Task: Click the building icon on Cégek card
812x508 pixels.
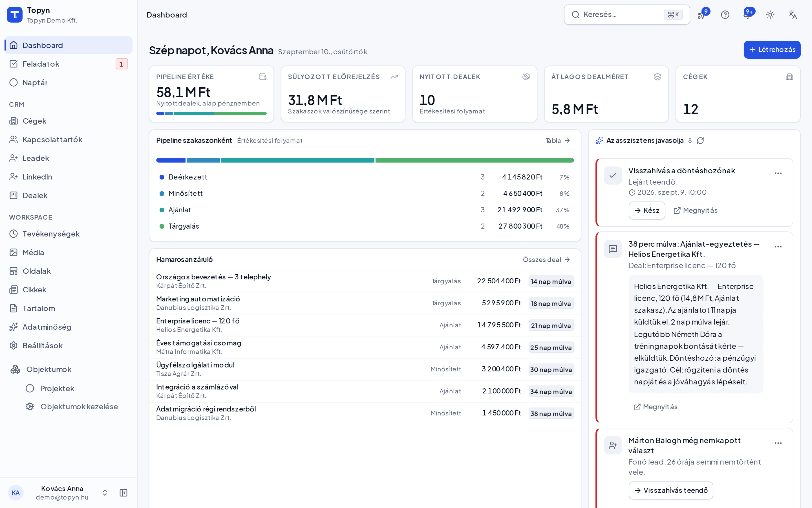Action: (x=789, y=77)
